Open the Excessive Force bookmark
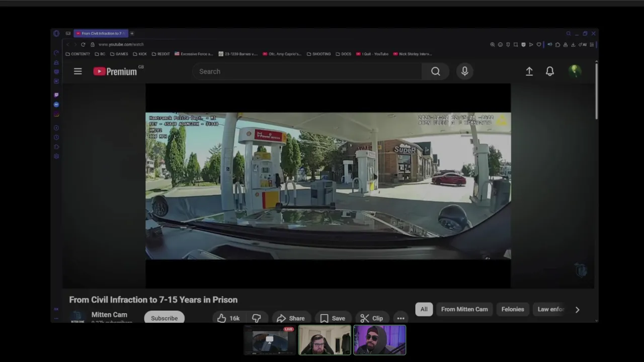Image resolution: width=644 pixels, height=362 pixels. point(194,54)
